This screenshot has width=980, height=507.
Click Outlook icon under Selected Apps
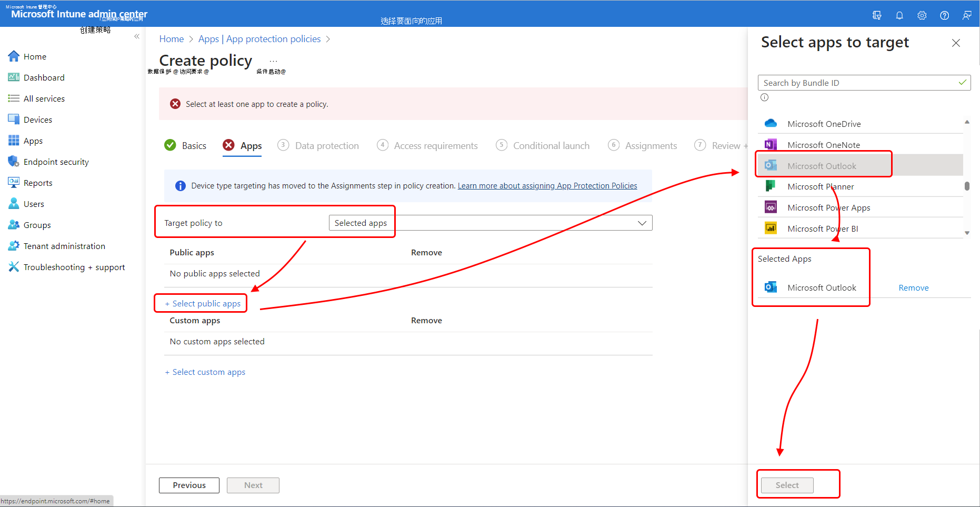tap(771, 287)
